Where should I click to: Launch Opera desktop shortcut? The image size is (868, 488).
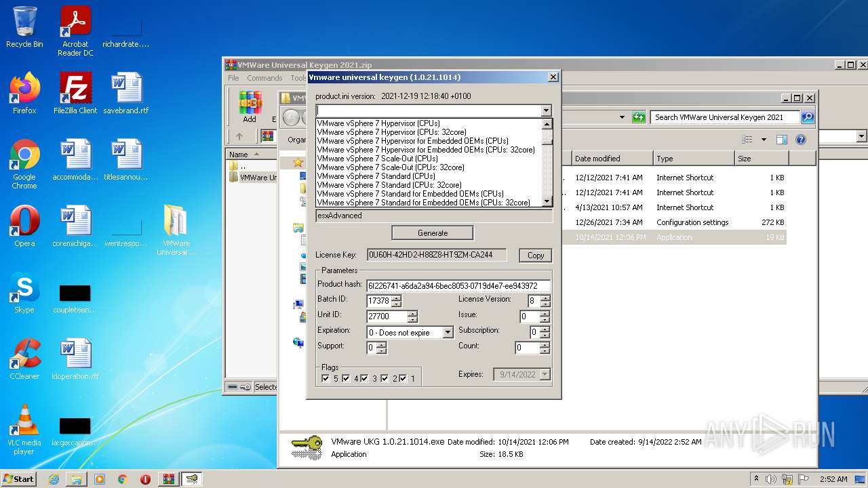24,226
